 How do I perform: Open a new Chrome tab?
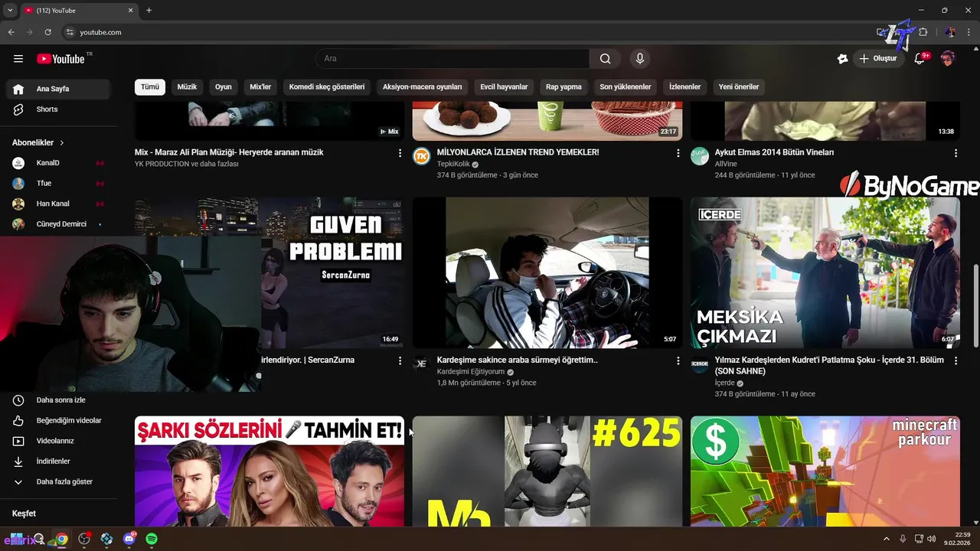coord(149,10)
